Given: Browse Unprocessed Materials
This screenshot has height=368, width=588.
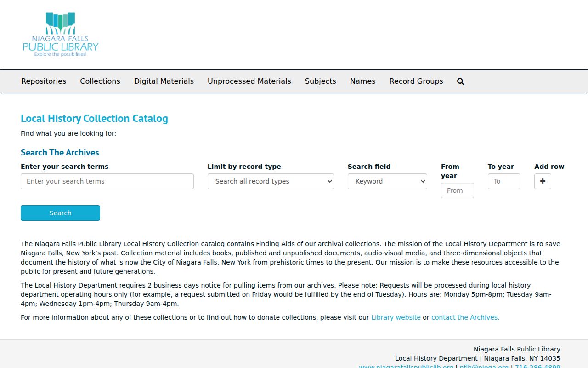Looking at the screenshot, I should (249, 81).
